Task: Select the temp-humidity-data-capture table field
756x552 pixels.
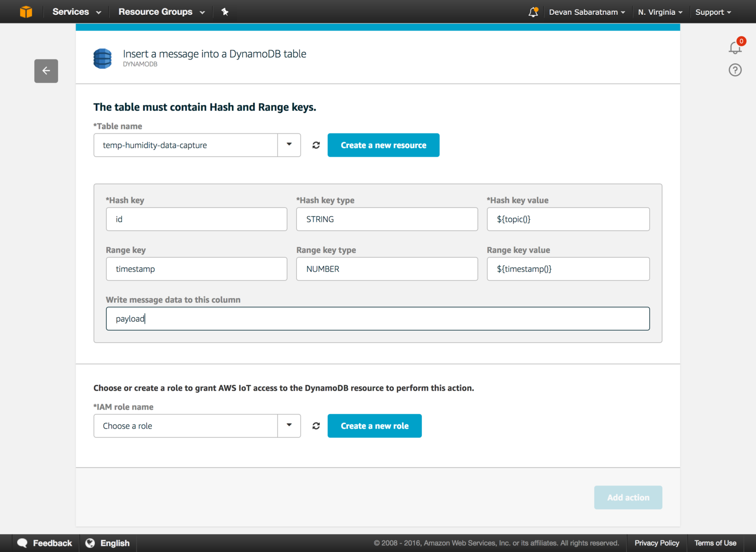Action: [185, 145]
